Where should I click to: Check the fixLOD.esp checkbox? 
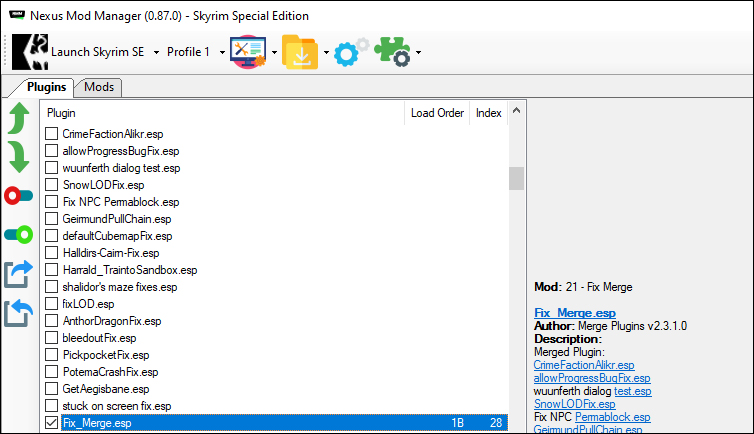[51, 303]
